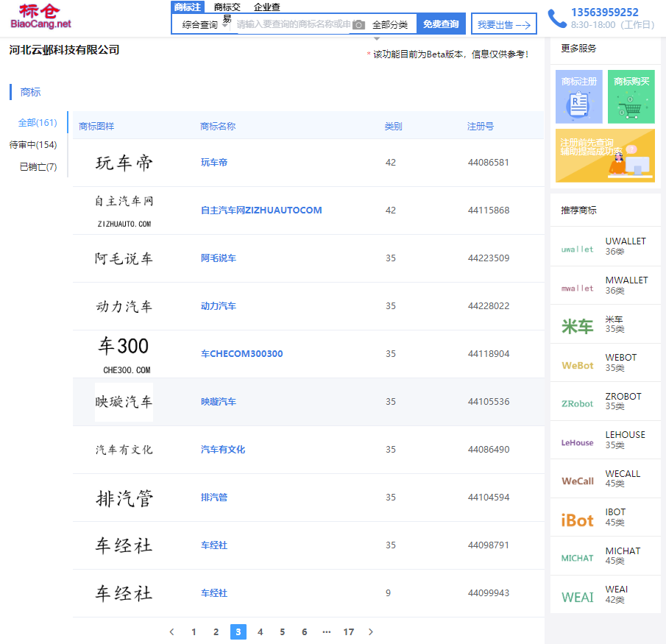Image resolution: width=666 pixels, height=644 pixels.
Task: Select the 待审中(154) filter
Action: 33,145
